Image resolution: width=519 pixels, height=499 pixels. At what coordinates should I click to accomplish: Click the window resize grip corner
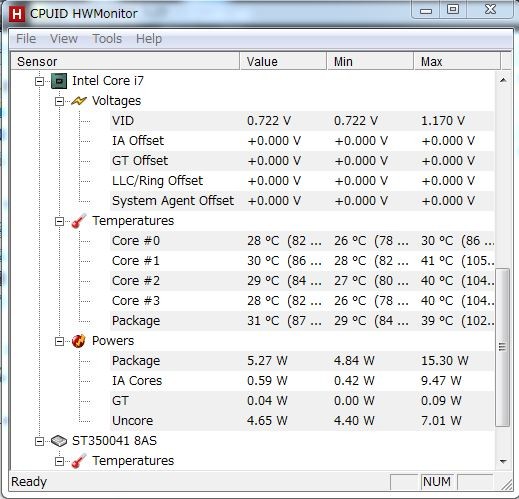click(506, 484)
